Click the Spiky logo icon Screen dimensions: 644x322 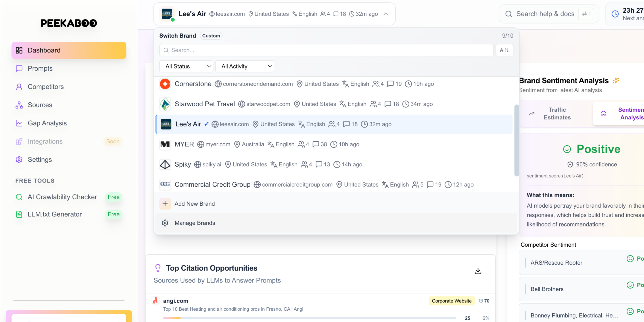pos(165,164)
